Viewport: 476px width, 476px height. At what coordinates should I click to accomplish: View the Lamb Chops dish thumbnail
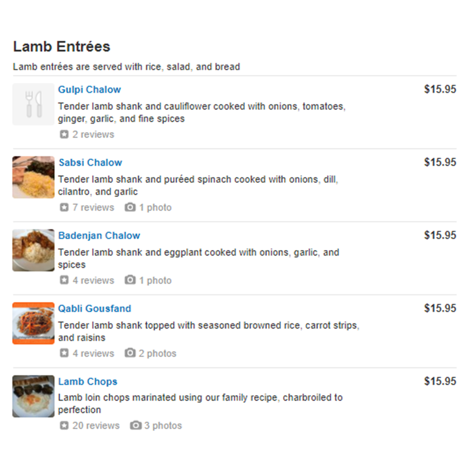point(33,396)
